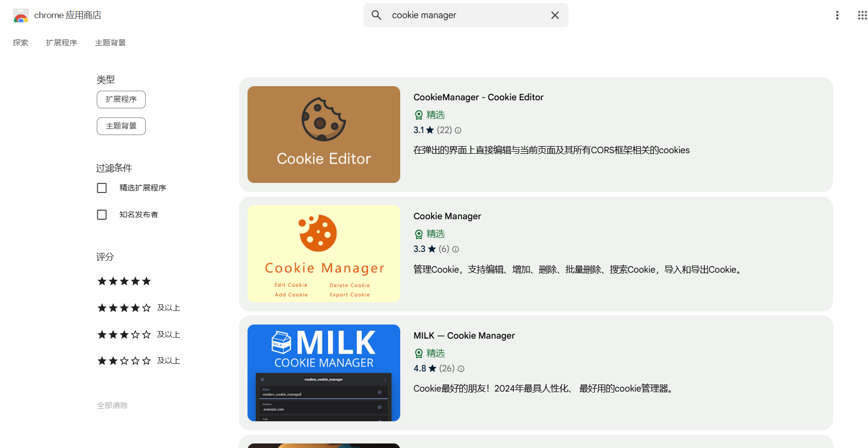Screen dimensions: 868x448
Task: Click the chrome 应用商店 title text
Action: pos(68,15)
